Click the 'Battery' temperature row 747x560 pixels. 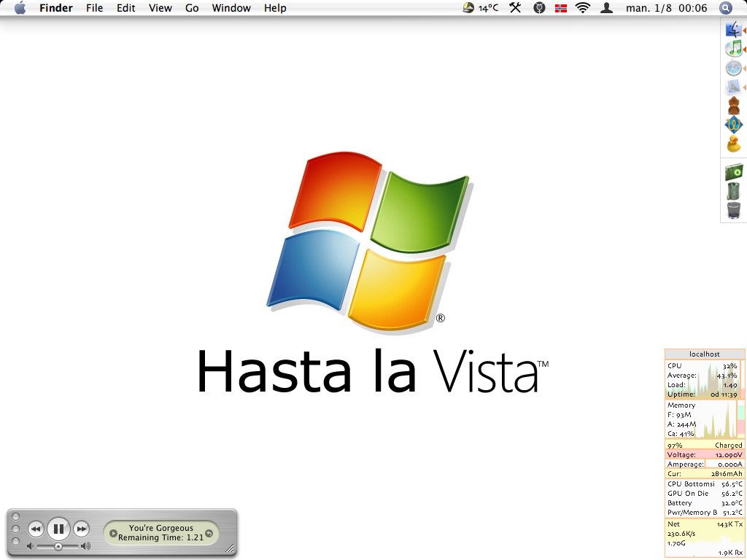click(x=705, y=503)
